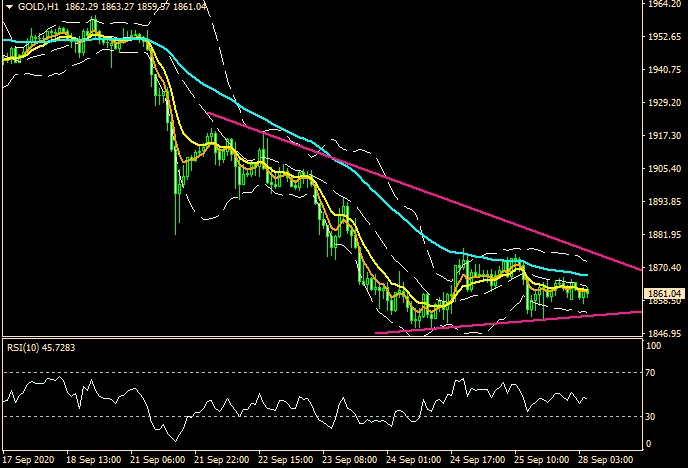Screen dimensions: 688x468
Task: Click the 17 Sep 2020 date label
Action: [x=27, y=459]
